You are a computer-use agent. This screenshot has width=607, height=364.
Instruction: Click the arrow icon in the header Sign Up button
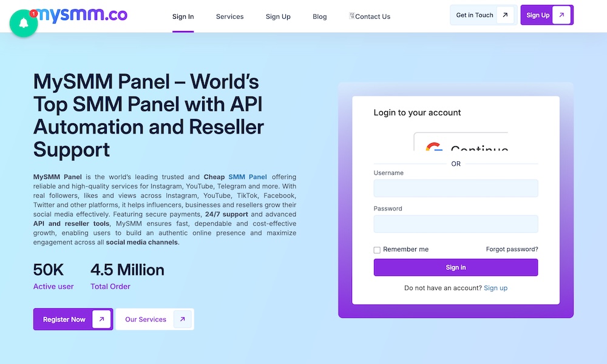click(x=561, y=15)
